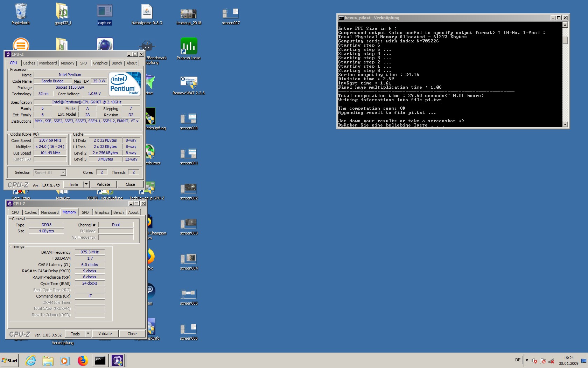Switch to Memory tab in upper CPU-Z
Screen dimensions: 588x368
(x=68, y=63)
